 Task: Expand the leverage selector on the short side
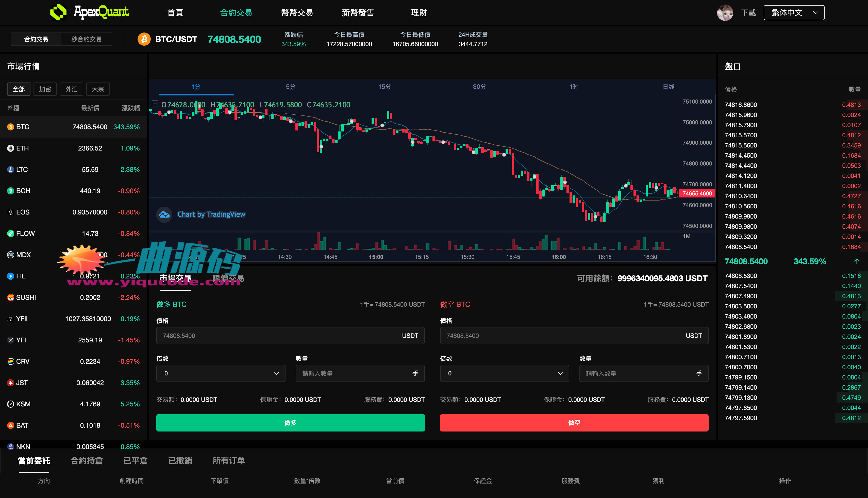point(505,373)
